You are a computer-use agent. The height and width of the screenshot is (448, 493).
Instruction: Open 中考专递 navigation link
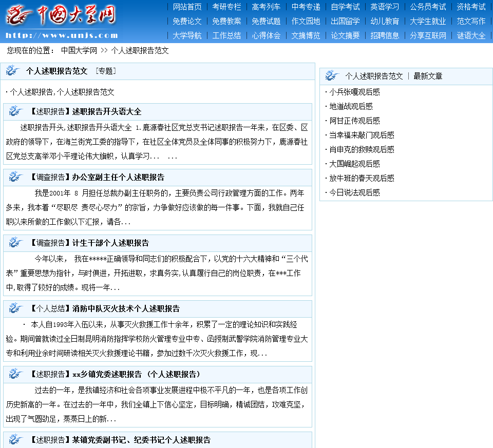[306, 7]
